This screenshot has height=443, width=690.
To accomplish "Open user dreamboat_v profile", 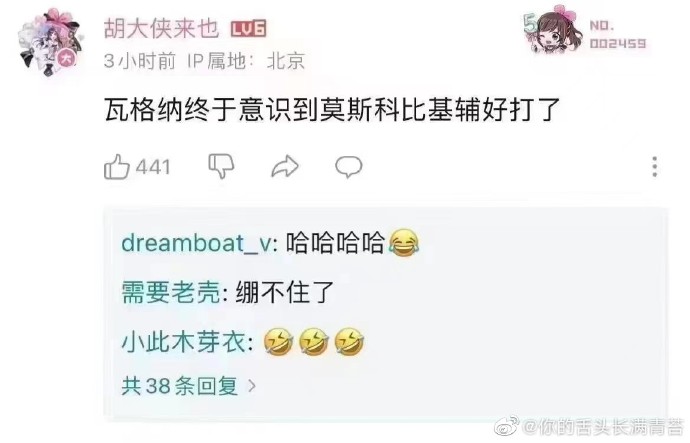I will (197, 243).
